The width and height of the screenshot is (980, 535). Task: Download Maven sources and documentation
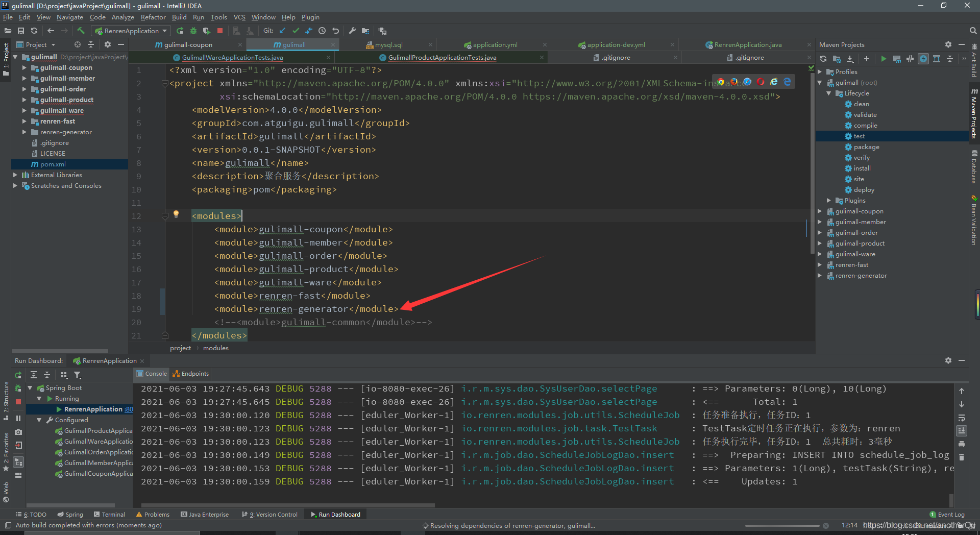pyautogui.click(x=850, y=59)
